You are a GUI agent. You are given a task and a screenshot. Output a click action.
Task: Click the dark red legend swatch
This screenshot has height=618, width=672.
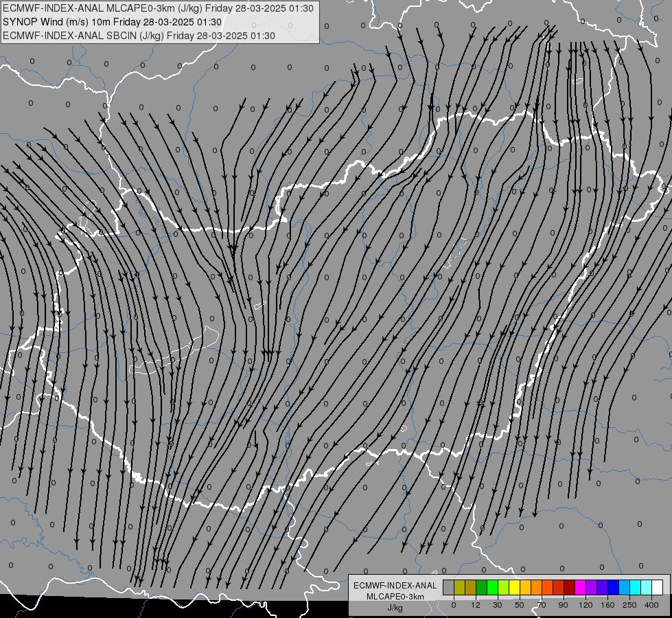(x=569, y=587)
